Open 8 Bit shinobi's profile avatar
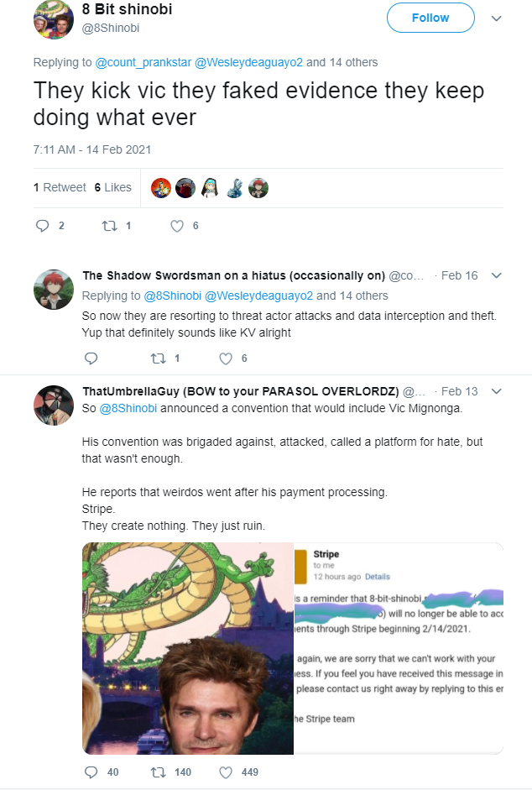The height and width of the screenshot is (790, 532). [x=54, y=19]
